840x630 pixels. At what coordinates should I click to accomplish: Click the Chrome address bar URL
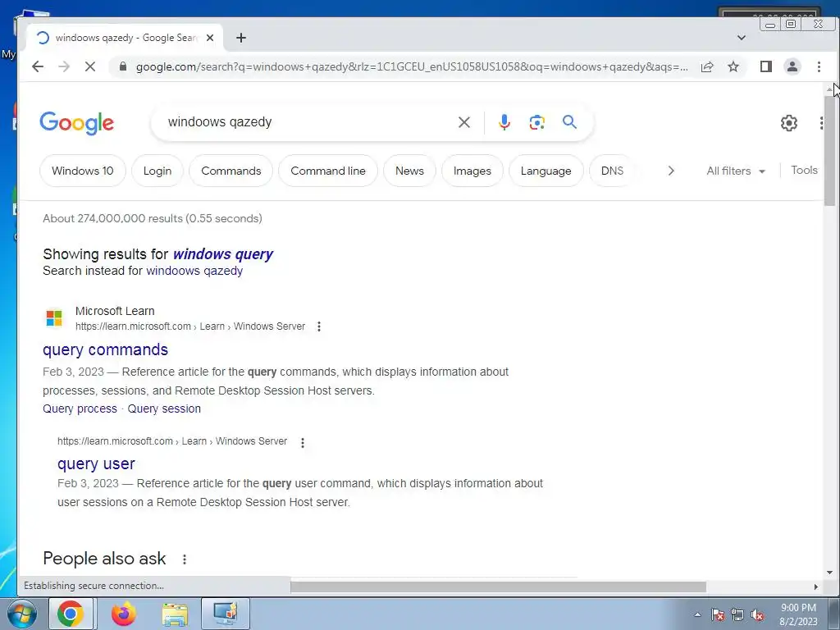pyautogui.click(x=412, y=66)
